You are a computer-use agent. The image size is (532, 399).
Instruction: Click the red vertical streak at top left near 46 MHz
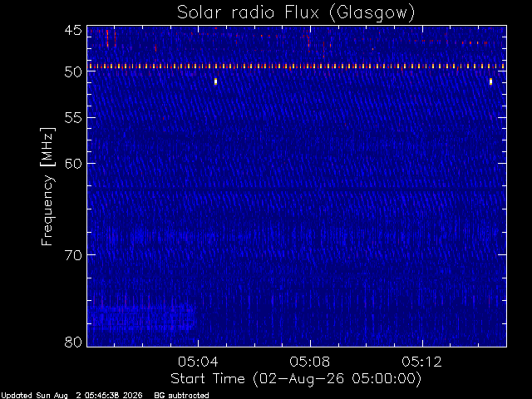point(107,38)
